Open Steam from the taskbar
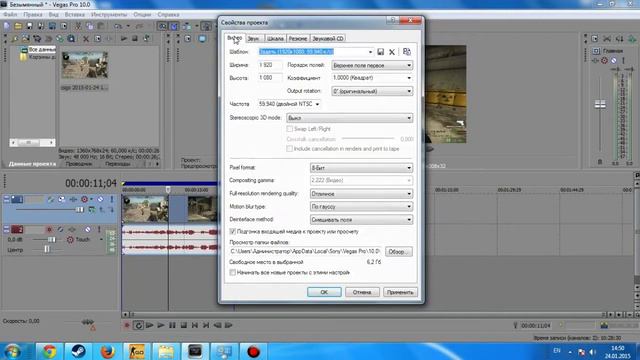Screen dimensions: 640x360 [x=78, y=351]
